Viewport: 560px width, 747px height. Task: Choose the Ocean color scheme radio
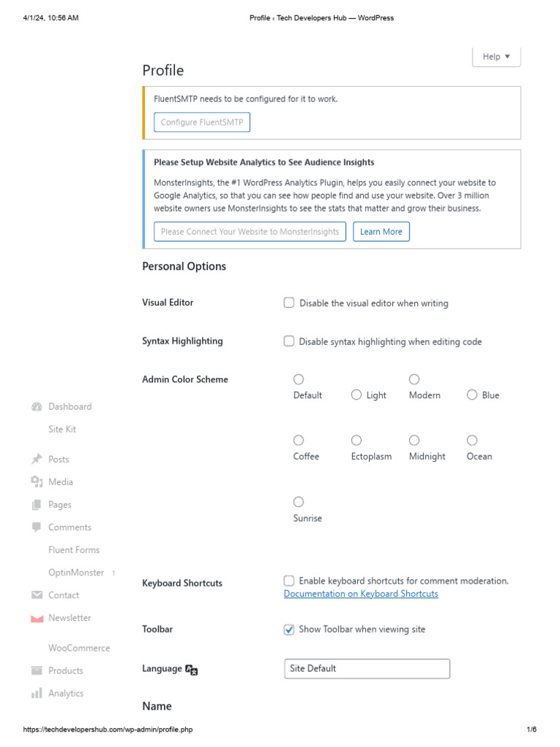pos(472,441)
